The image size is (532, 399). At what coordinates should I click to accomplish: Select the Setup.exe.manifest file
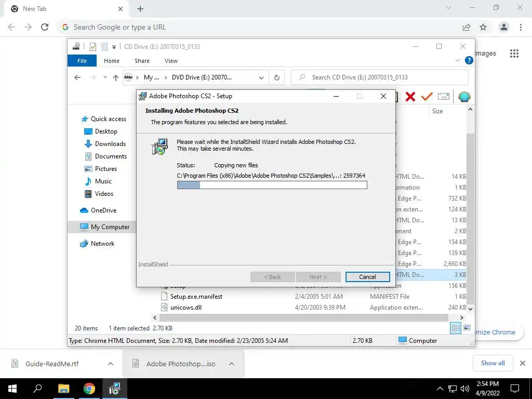(x=196, y=297)
